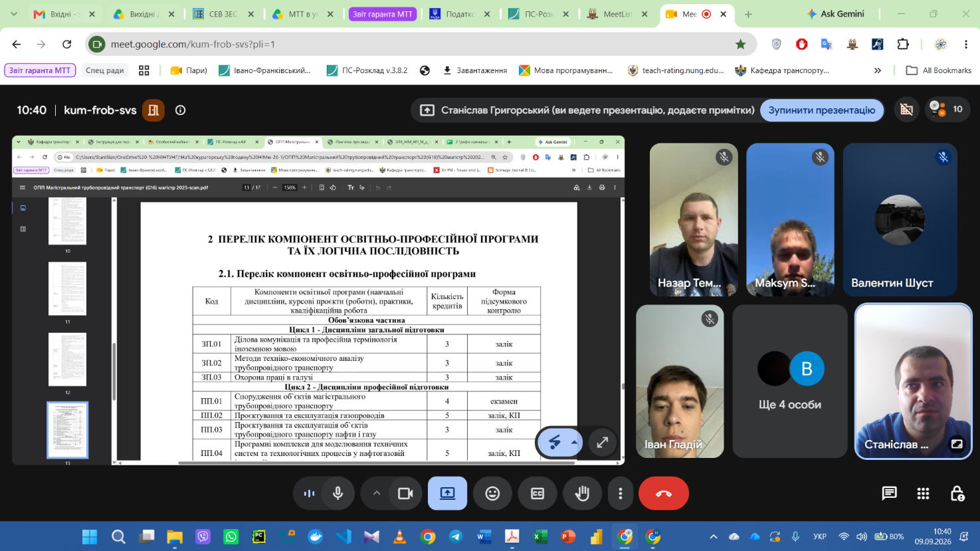
Task: Click Ask Gemini button
Action: (835, 14)
